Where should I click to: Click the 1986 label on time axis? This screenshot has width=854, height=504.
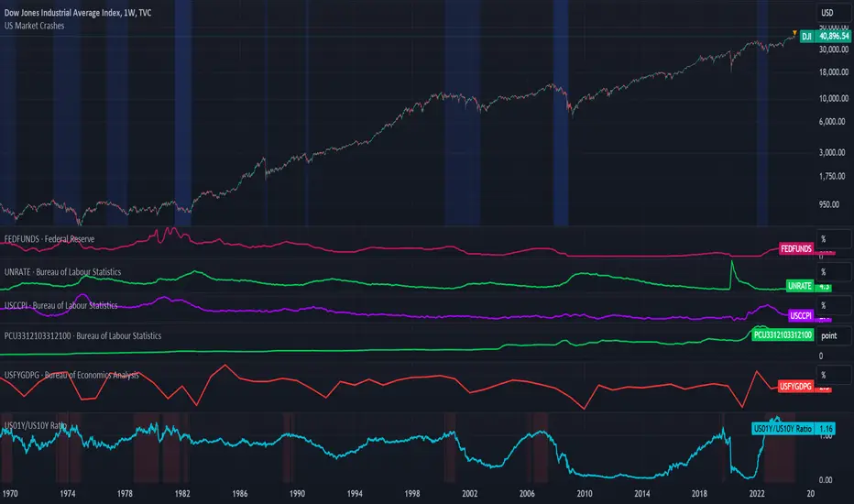coord(240,493)
